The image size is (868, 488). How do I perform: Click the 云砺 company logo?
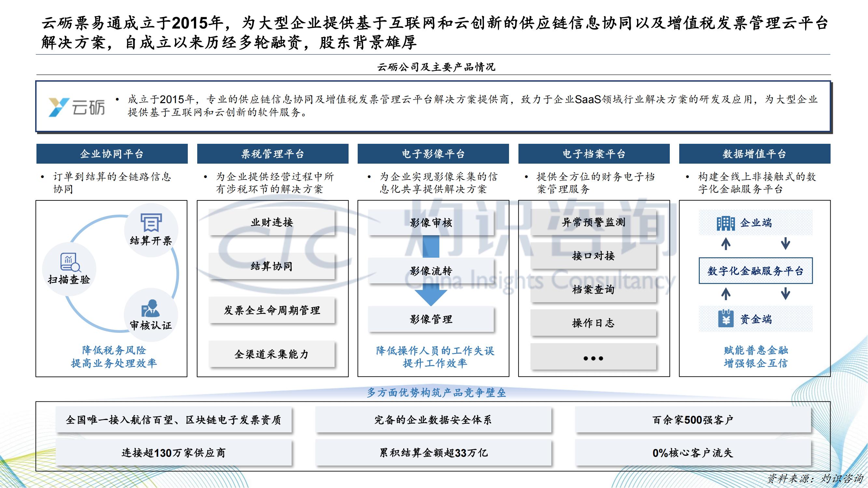[x=76, y=107]
